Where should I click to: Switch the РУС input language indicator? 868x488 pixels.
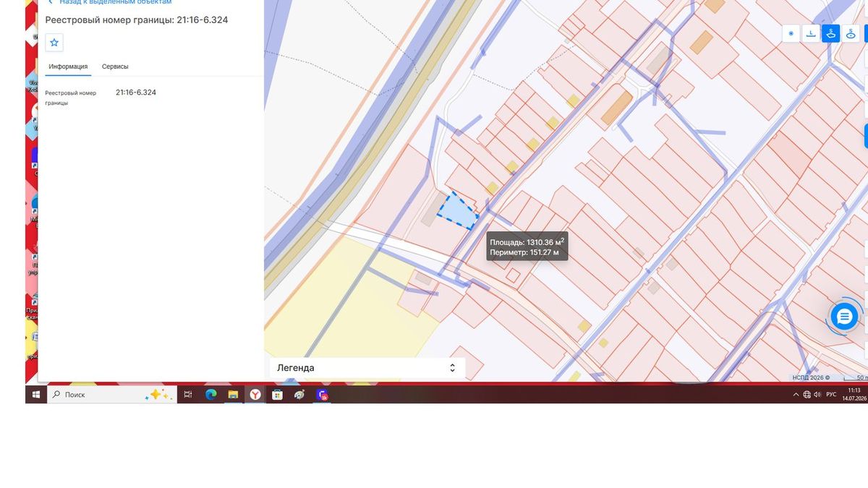pos(831,395)
